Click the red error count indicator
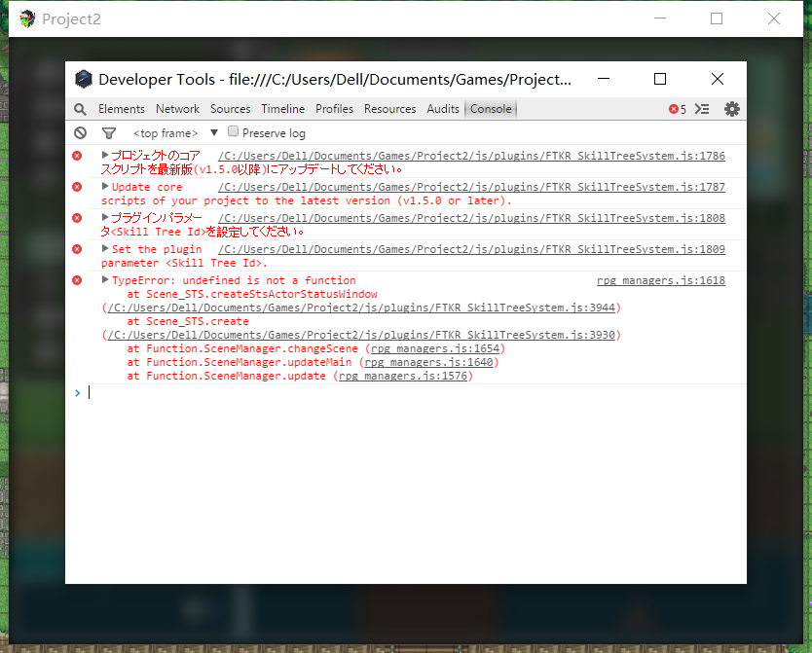 click(x=678, y=109)
